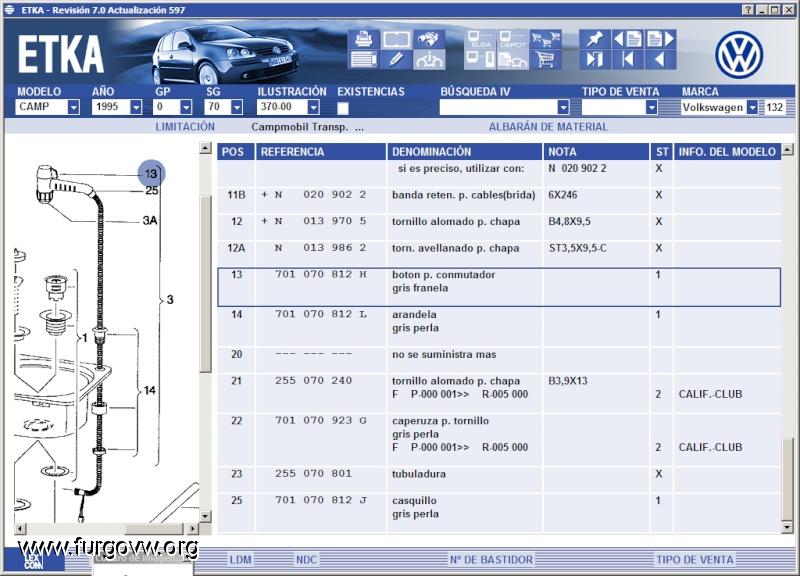Click callout 14 in the illustration

click(149, 390)
